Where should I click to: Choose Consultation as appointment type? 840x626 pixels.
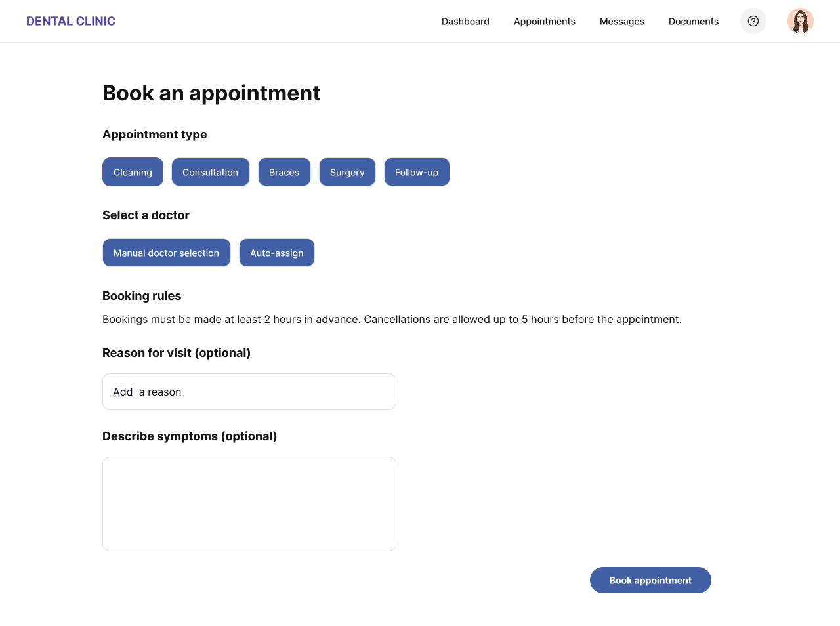pos(210,172)
